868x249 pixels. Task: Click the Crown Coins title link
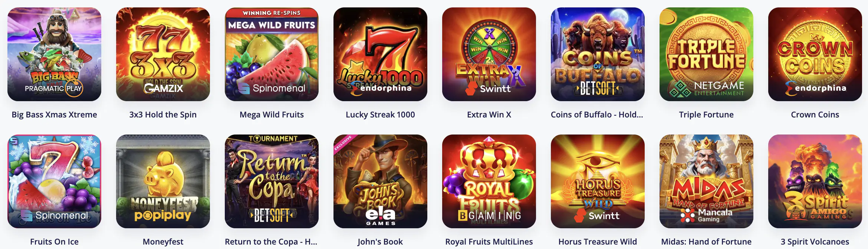[815, 115]
